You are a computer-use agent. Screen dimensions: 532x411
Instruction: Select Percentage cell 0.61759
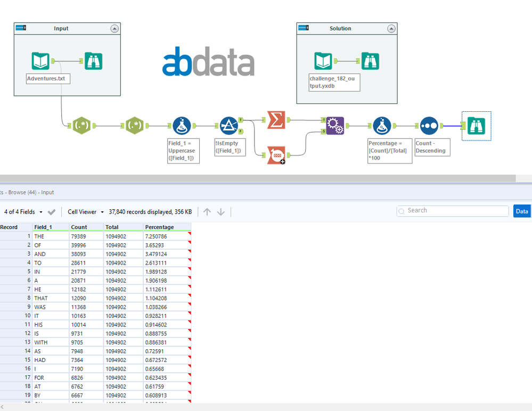(167, 387)
